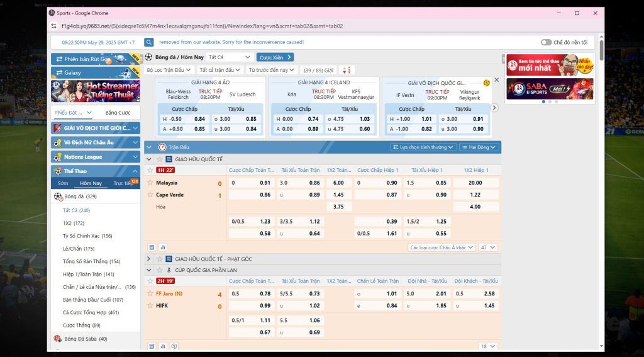Open the Phiên bản Rút Gọn compact version
Image resolution: width=644 pixels, height=357 pixels.
pyautogui.click(x=96, y=59)
